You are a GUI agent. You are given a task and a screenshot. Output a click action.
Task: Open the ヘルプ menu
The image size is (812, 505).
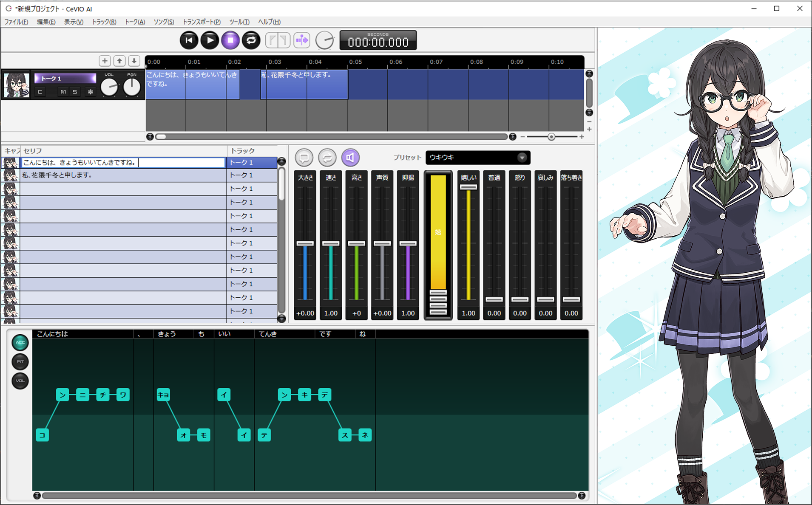pos(269,22)
